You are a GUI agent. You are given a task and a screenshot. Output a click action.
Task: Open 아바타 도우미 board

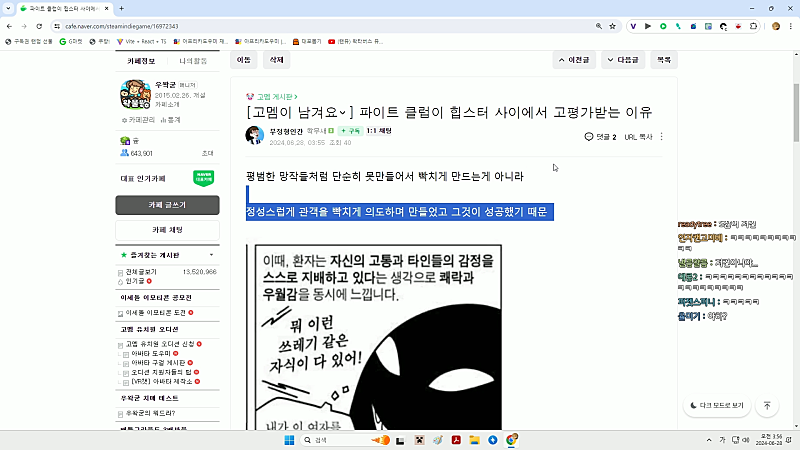pyautogui.click(x=151, y=354)
